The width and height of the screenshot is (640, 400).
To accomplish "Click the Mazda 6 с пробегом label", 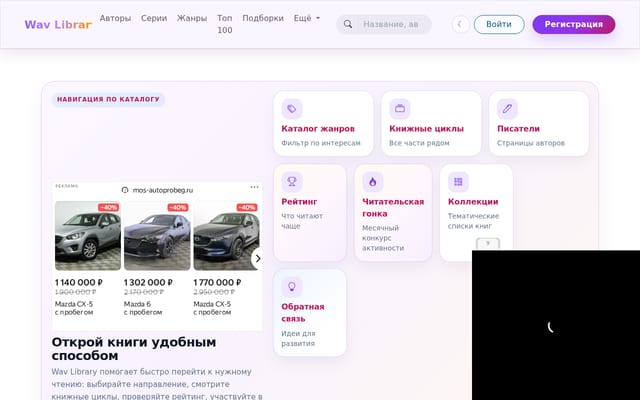I will [x=143, y=308].
